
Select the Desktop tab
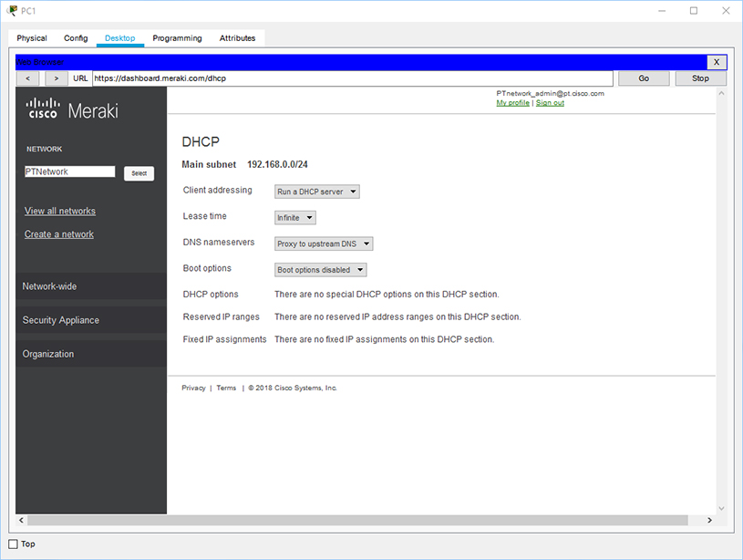(120, 38)
